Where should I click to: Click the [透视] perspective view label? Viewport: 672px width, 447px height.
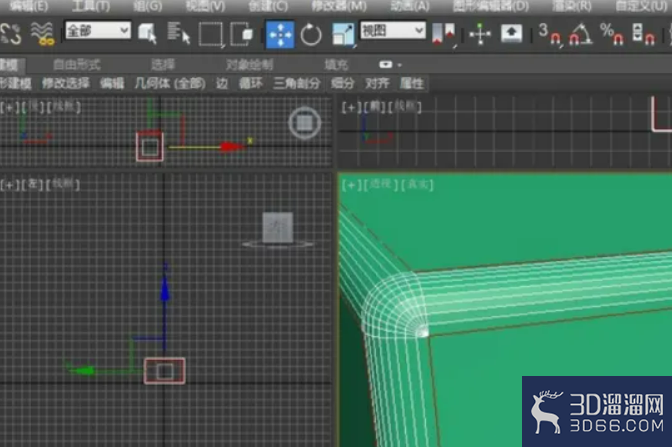click(381, 185)
